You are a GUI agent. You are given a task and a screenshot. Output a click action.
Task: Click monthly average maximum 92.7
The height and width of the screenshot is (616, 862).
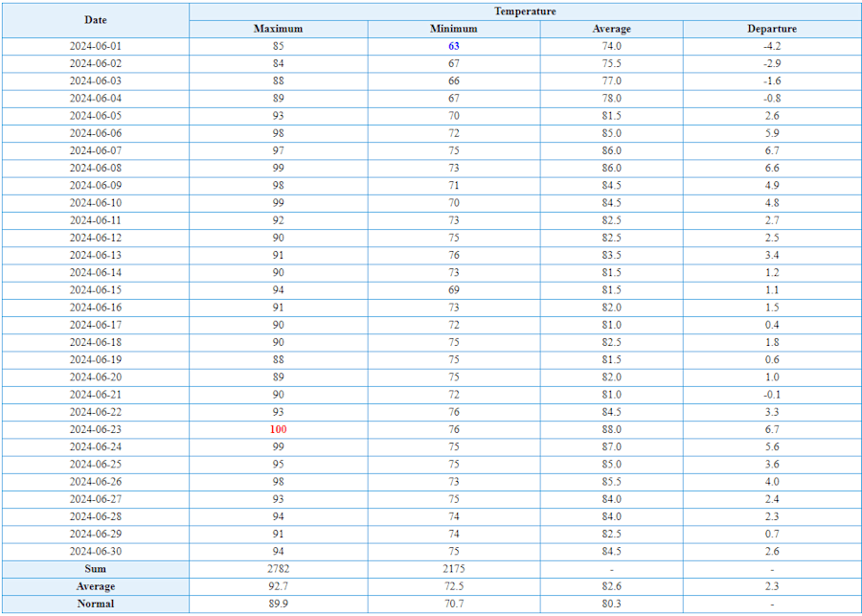[278, 587]
